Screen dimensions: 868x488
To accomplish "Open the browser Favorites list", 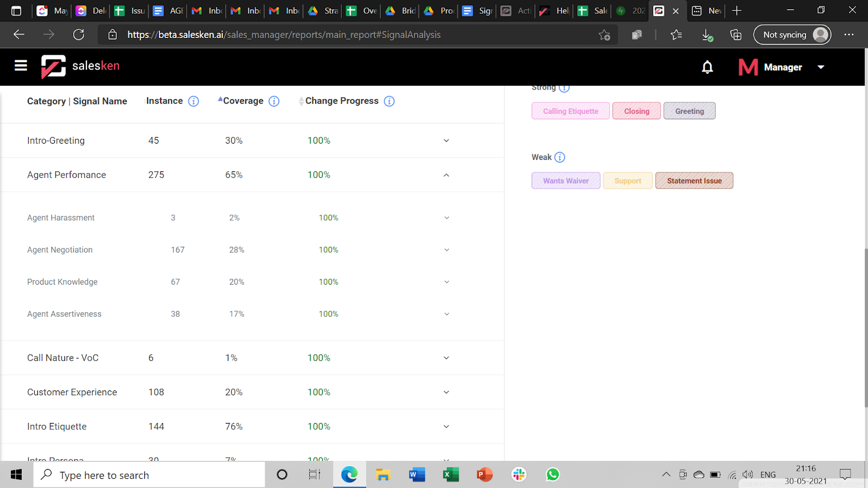I will click(x=676, y=35).
